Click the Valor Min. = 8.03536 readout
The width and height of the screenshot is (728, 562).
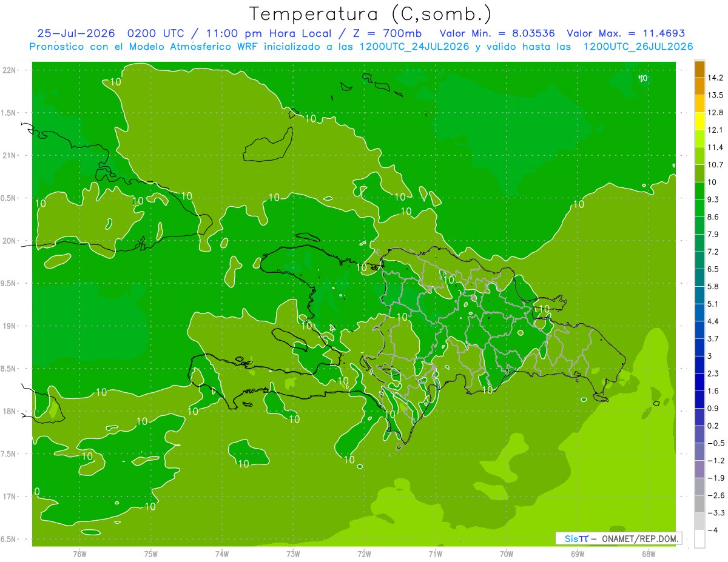497,33
